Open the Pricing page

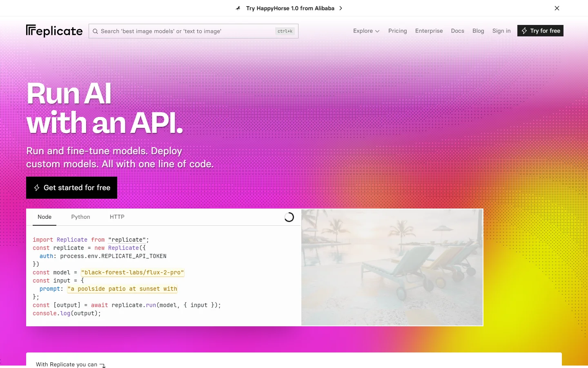[398, 31]
